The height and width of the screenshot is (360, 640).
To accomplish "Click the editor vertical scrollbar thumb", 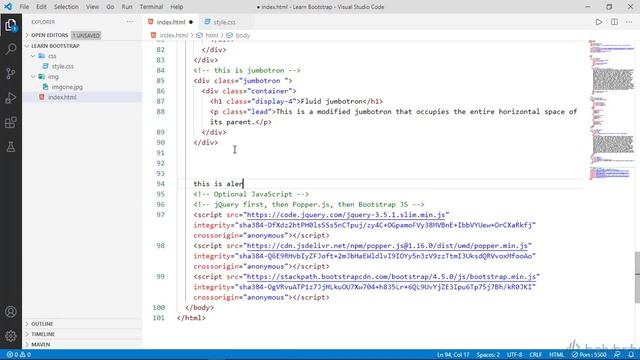I will coord(637,278).
